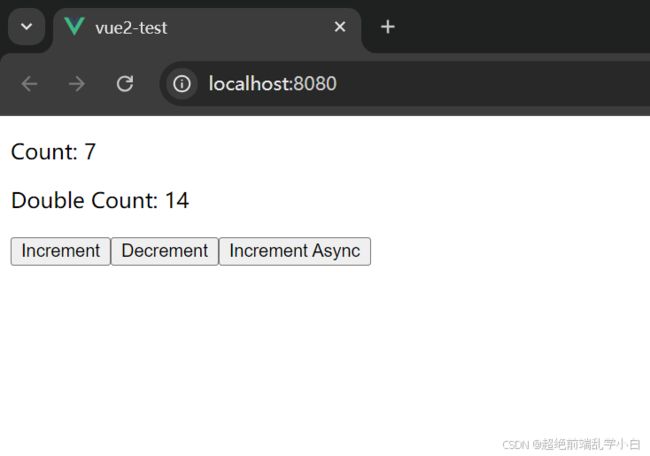Select the 'Count: 7' text
This screenshot has width=650, height=456.
53,152
